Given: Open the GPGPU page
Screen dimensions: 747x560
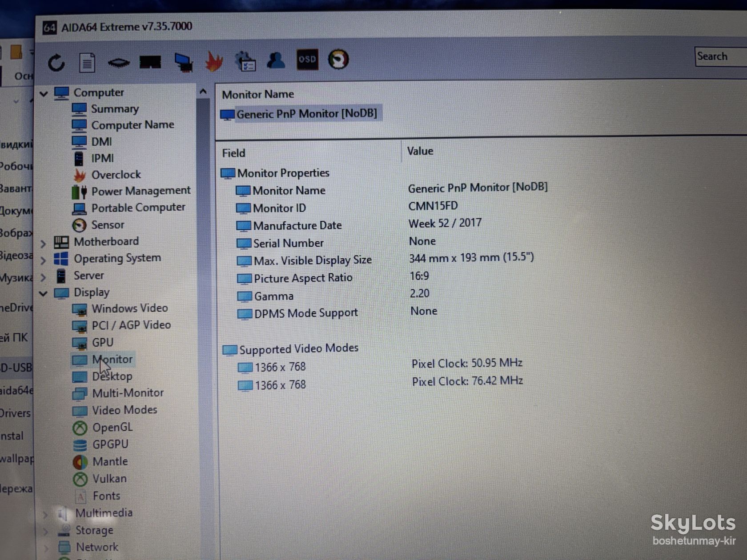Looking at the screenshot, I should (101, 444).
